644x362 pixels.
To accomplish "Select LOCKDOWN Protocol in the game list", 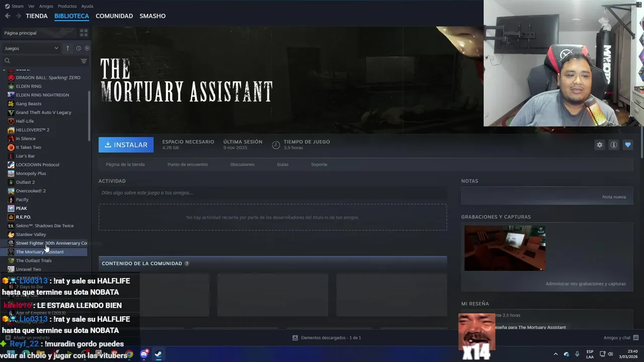I will pos(37,165).
